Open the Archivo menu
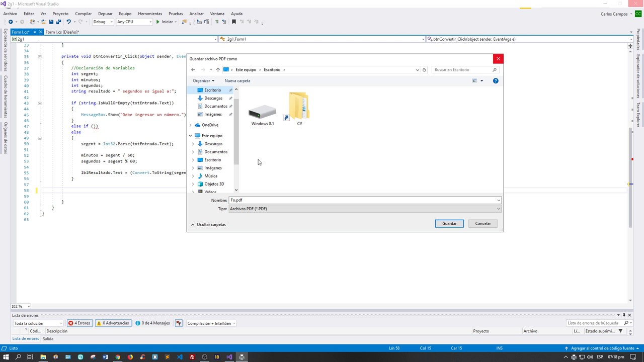 [10, 14]
